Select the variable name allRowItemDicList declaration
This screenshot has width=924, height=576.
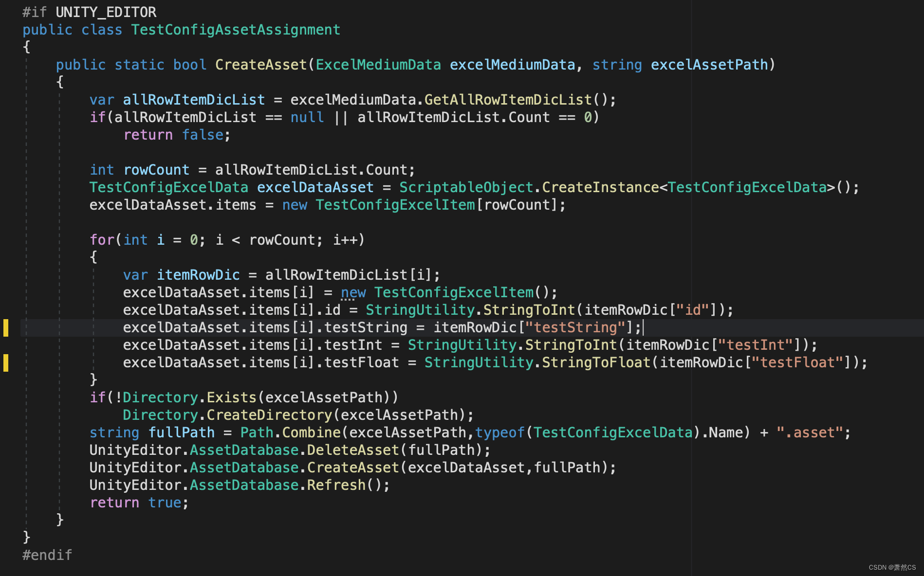(193, 99)
